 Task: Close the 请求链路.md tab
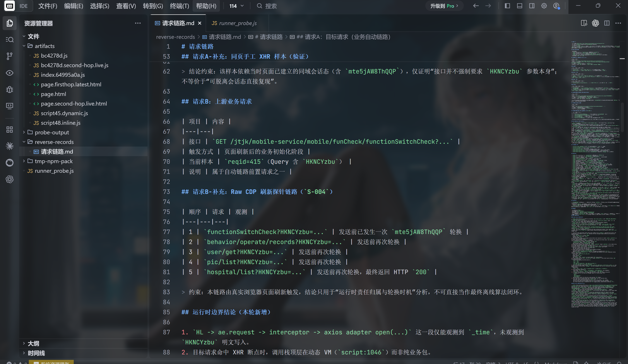pos(200,23)
